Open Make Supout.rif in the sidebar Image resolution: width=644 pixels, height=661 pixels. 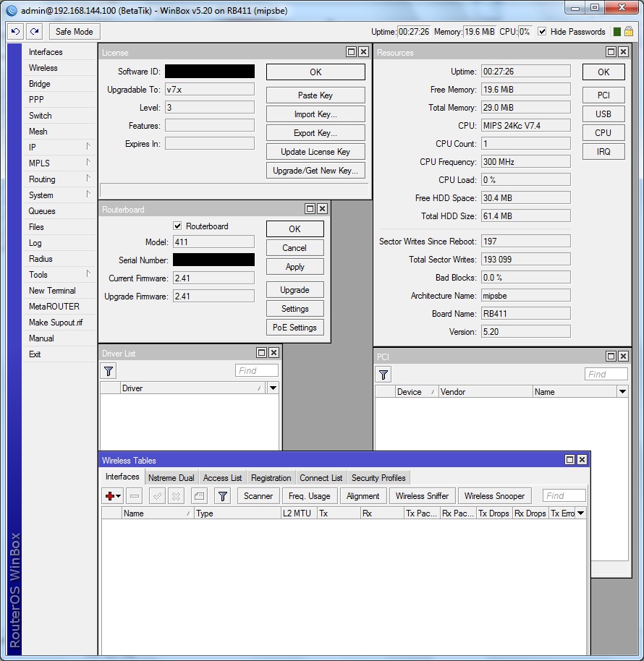coord(56,323)
